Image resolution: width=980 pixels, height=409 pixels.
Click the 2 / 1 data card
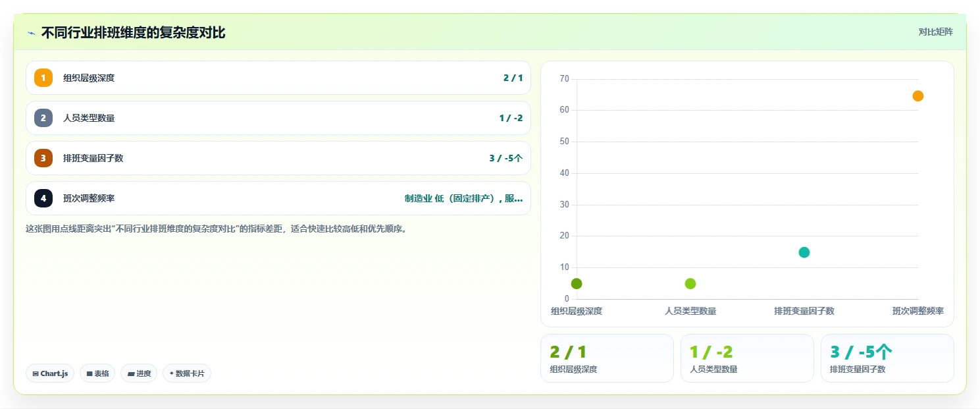pyautogui.click(x=607, y=358)
